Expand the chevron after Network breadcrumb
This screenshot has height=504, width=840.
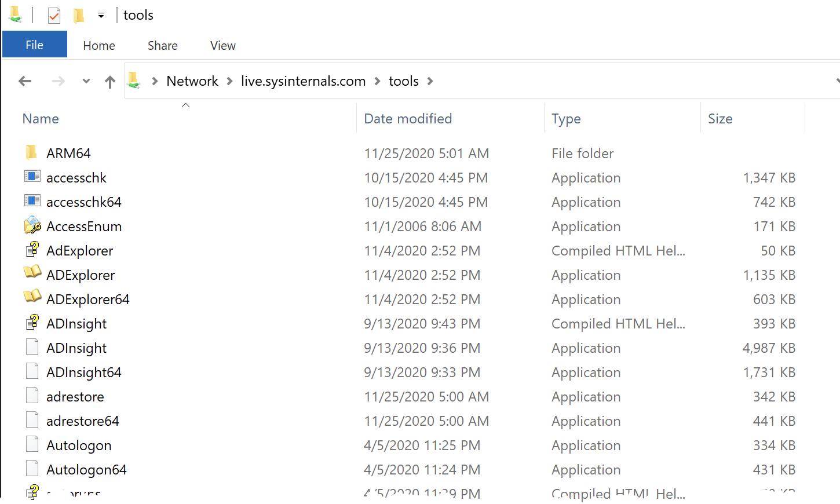(229, 81)
